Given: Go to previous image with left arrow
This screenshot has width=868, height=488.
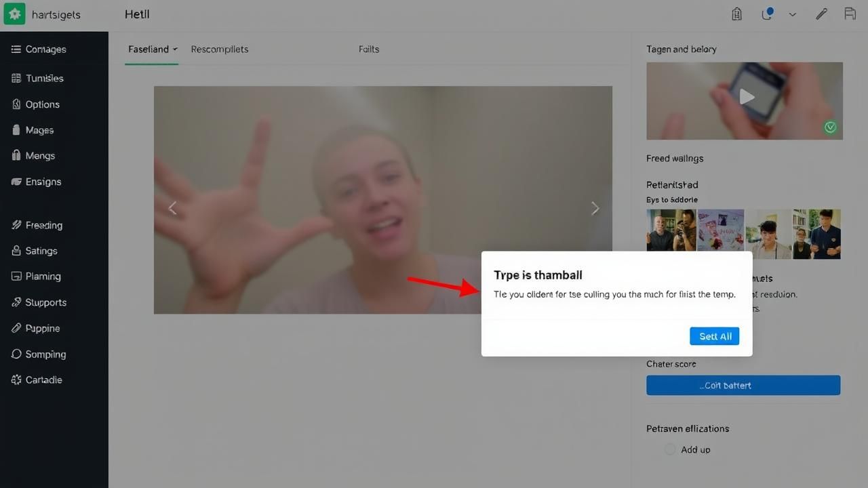Looking at the screenshot, I should 172,209.
